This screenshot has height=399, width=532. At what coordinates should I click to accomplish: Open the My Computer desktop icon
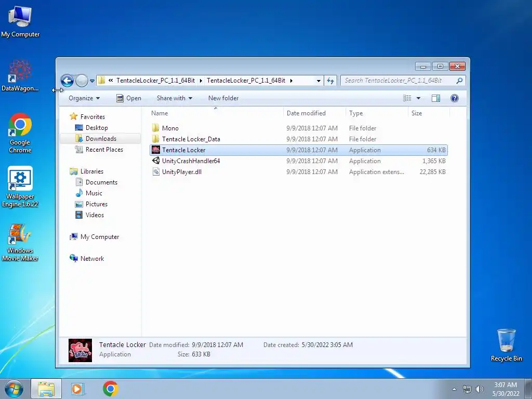20,22
